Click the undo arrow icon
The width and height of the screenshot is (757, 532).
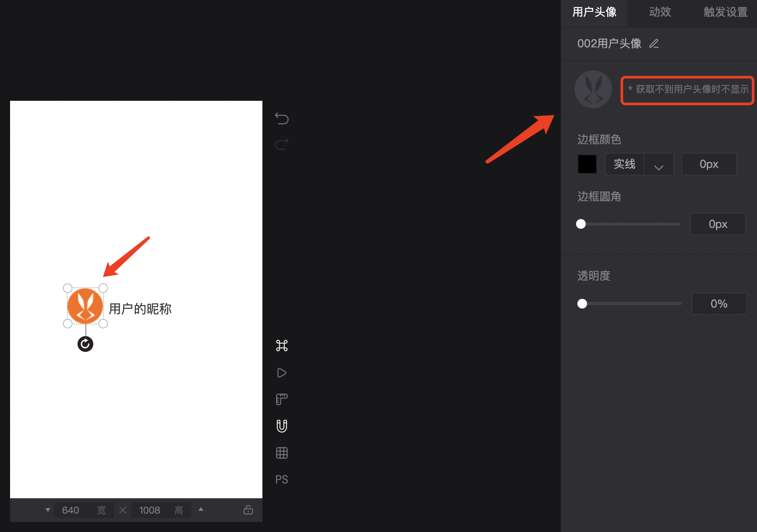[282, 118]
